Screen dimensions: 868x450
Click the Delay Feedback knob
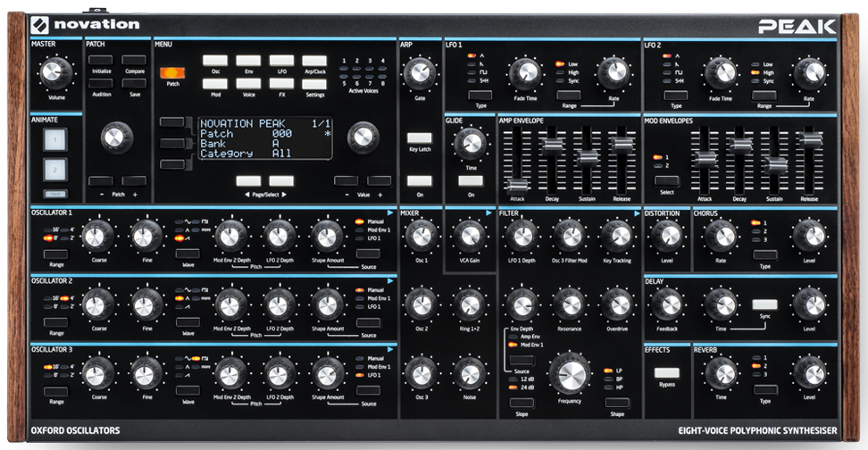point(667,304)
